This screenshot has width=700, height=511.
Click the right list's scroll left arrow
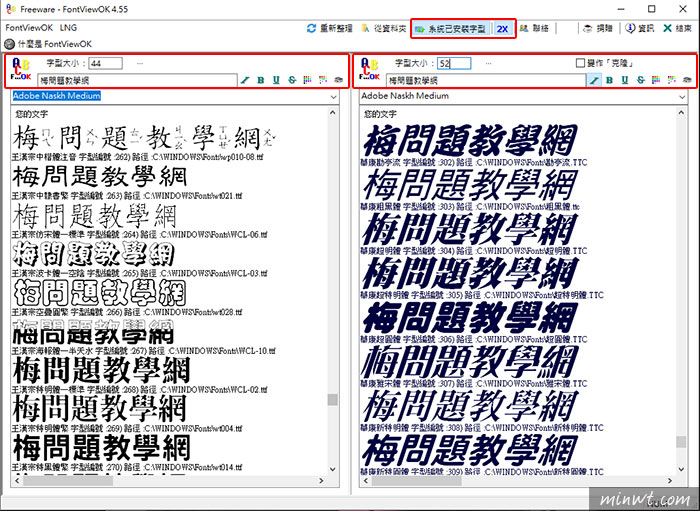[x=366, y=481]
